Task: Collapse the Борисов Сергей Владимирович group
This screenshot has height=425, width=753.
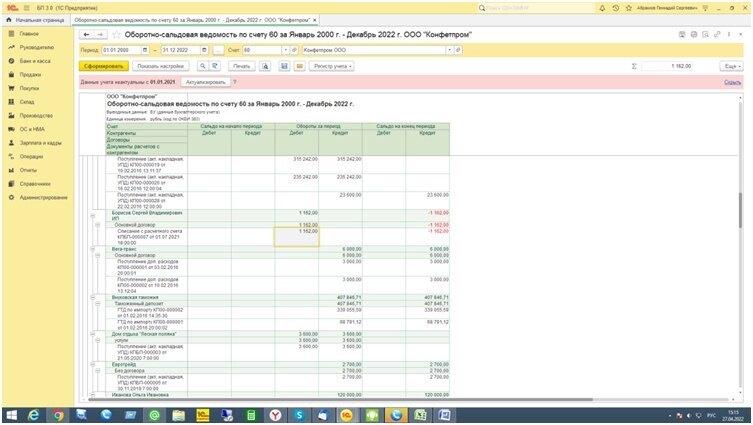Action: pyautogui.click(x=92, y=216)
